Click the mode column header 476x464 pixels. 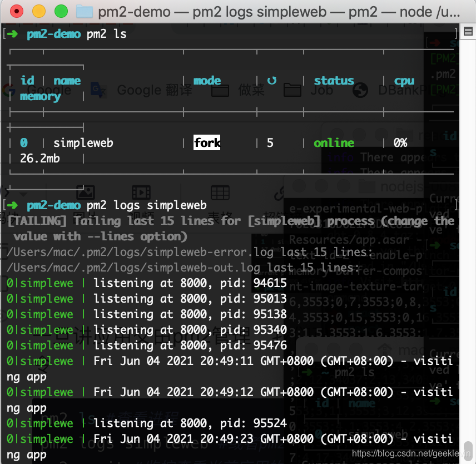(x=207, y=81)
